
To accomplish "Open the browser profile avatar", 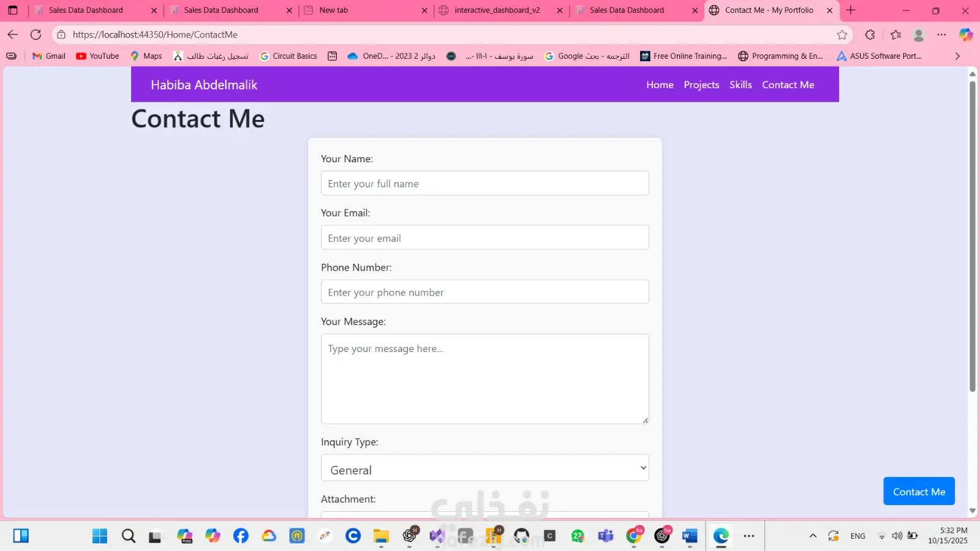I will tap(919, 35).
